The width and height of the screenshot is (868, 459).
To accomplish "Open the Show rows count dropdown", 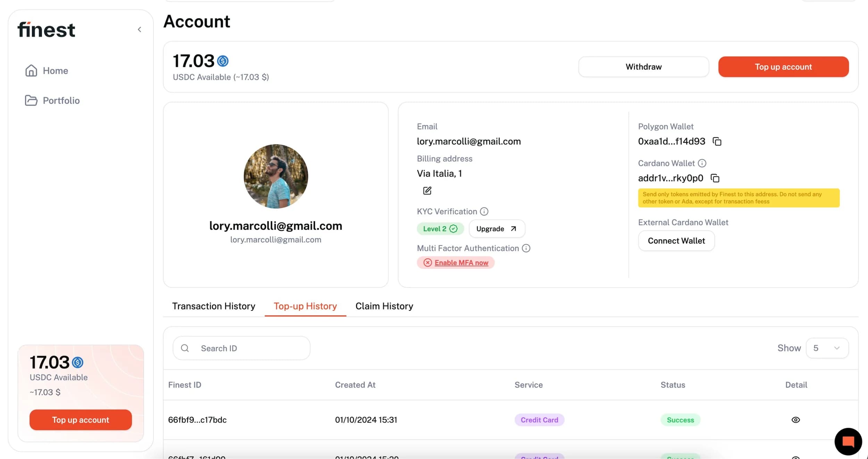I will click(x=827, y=348).
